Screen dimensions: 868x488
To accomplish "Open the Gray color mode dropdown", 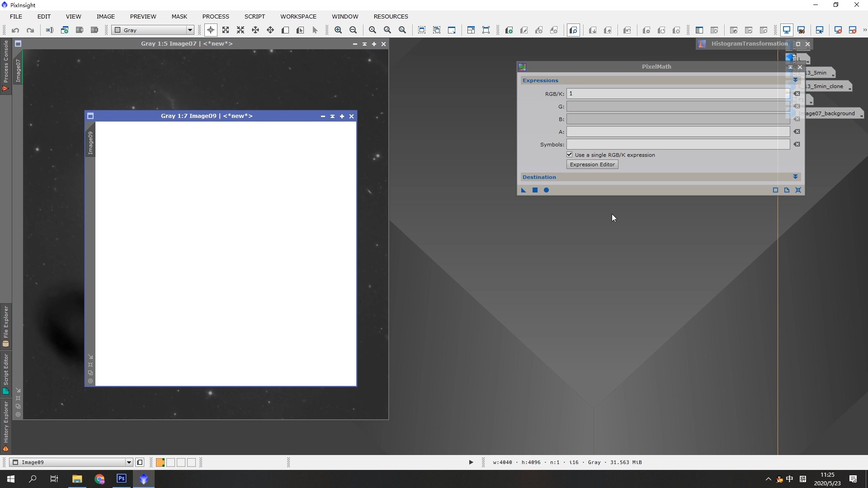I will click(153, 30).
